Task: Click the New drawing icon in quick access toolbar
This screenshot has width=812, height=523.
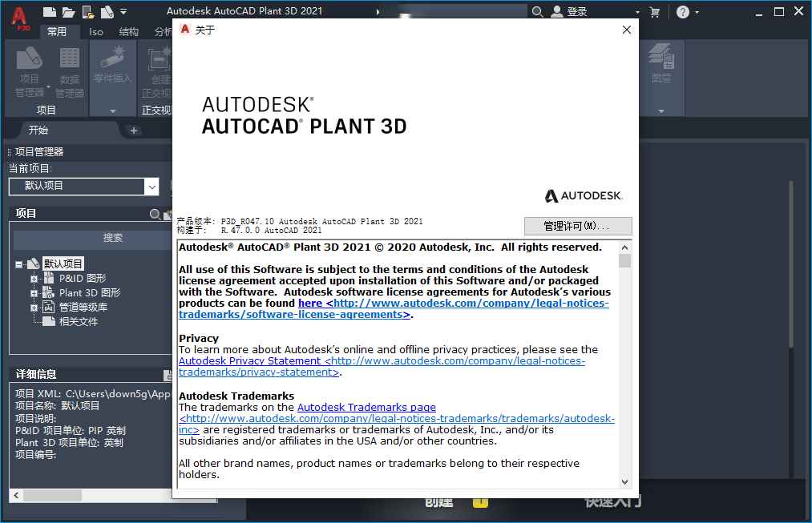Action: click(50, 11)
